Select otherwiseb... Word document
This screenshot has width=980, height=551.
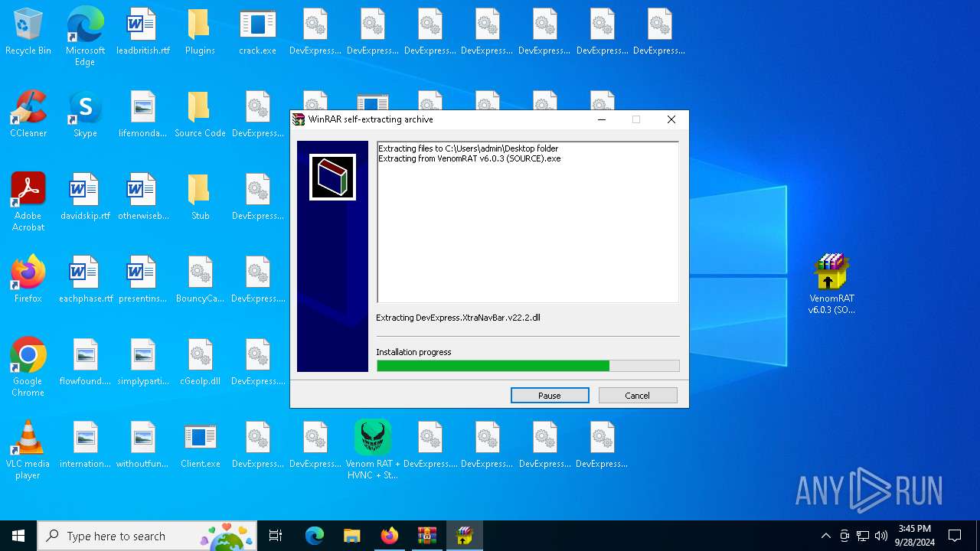[x=143, y=197]
